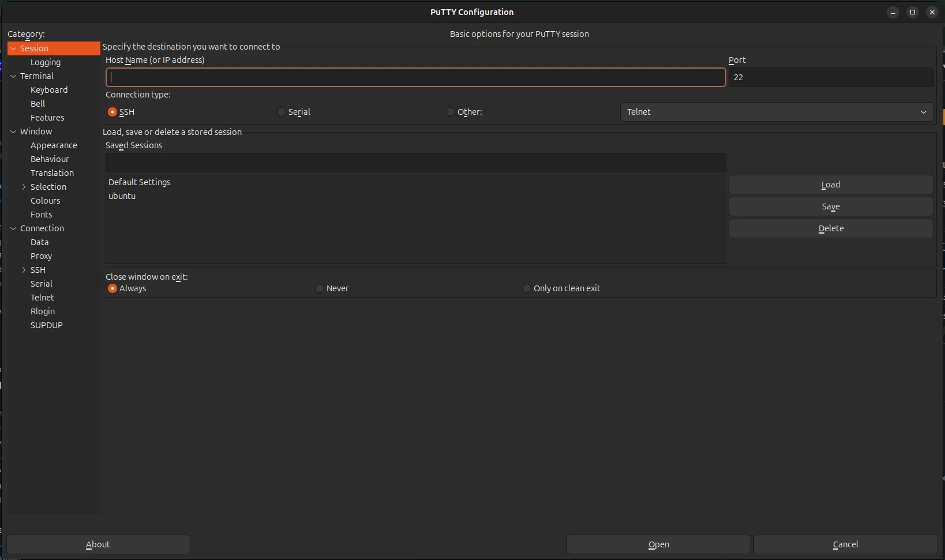Click the About button
The image size is (945, 560).
(98, 544)
